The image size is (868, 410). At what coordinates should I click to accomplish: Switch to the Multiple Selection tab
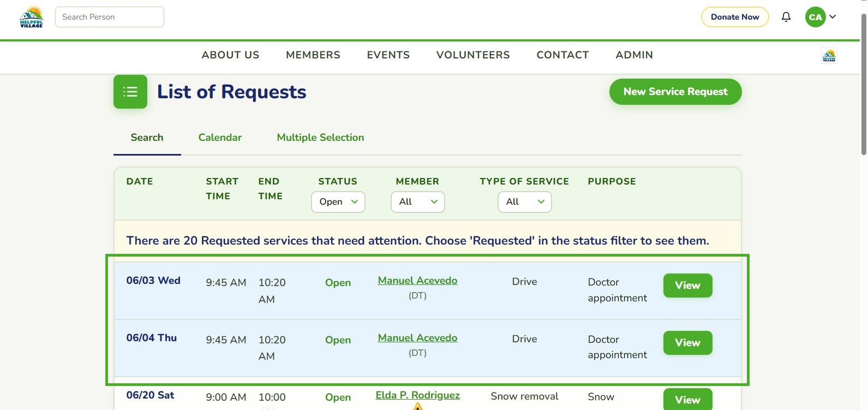[320, 138]
